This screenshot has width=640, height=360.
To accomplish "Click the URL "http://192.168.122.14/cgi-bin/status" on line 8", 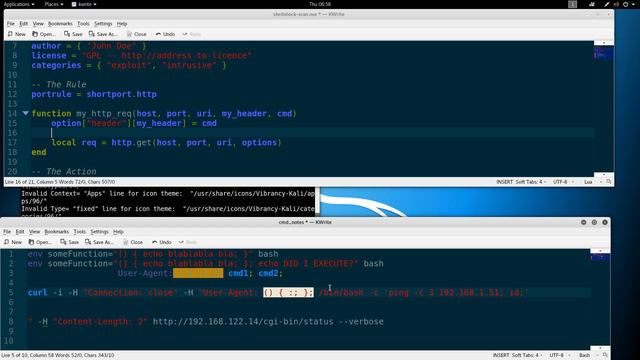I will [243, 322].
